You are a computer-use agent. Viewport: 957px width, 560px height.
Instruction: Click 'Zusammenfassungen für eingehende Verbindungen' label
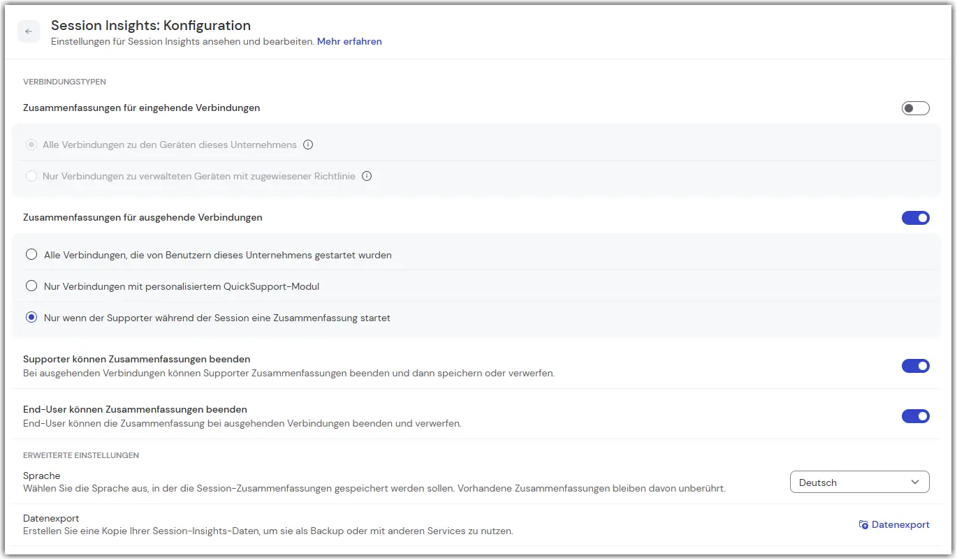[142, 108]
